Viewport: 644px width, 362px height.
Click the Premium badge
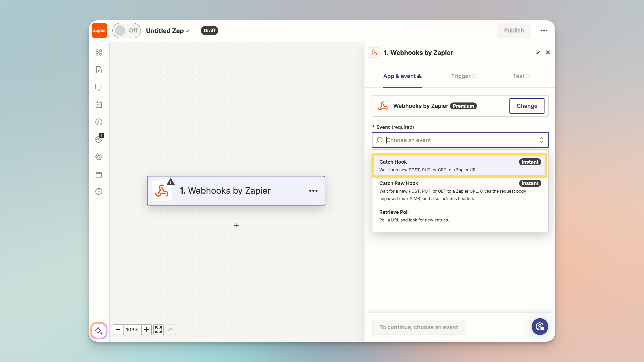[463, 106]
